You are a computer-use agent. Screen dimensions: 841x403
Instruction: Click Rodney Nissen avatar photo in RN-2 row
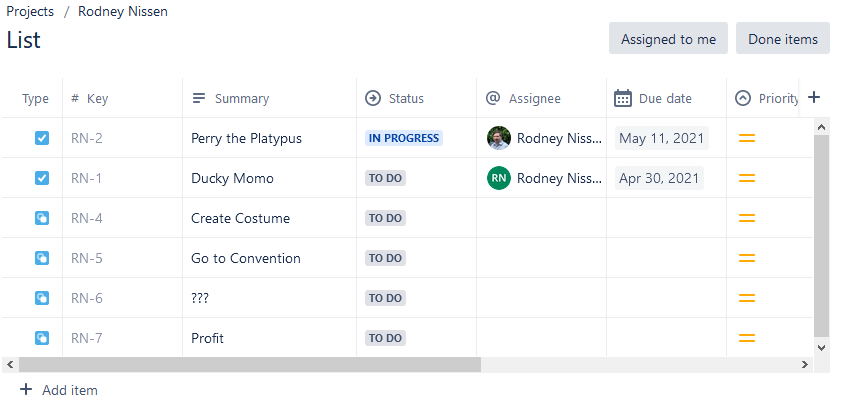pyautogui.click(x=499, y=138)
